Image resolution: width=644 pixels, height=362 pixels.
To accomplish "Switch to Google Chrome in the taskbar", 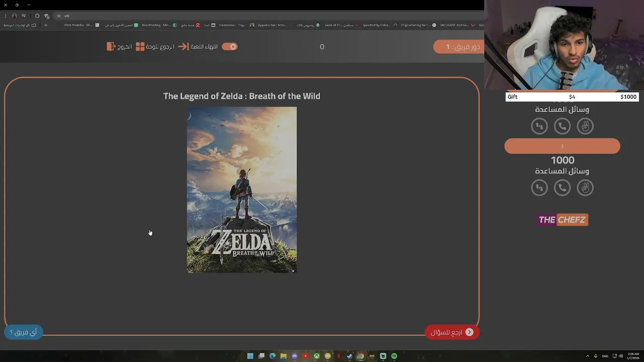I will pos(361,356).
